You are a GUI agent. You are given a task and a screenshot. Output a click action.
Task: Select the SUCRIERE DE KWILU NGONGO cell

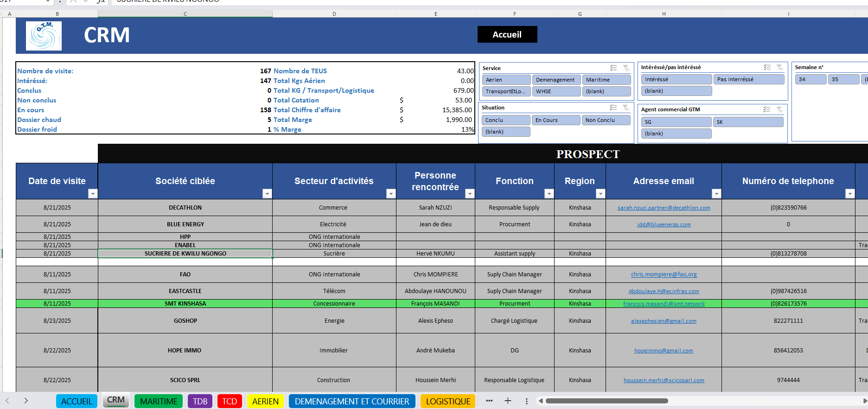click(185, 254)
